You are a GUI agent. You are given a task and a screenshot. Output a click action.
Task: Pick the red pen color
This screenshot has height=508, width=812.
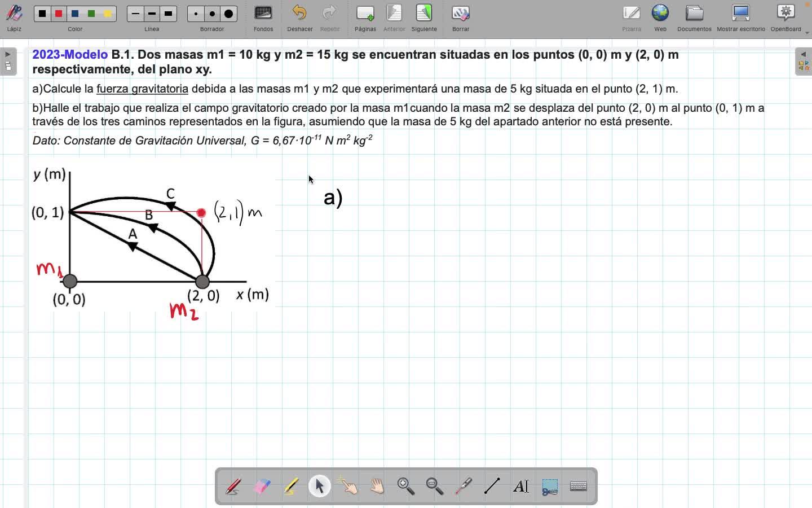59,14
